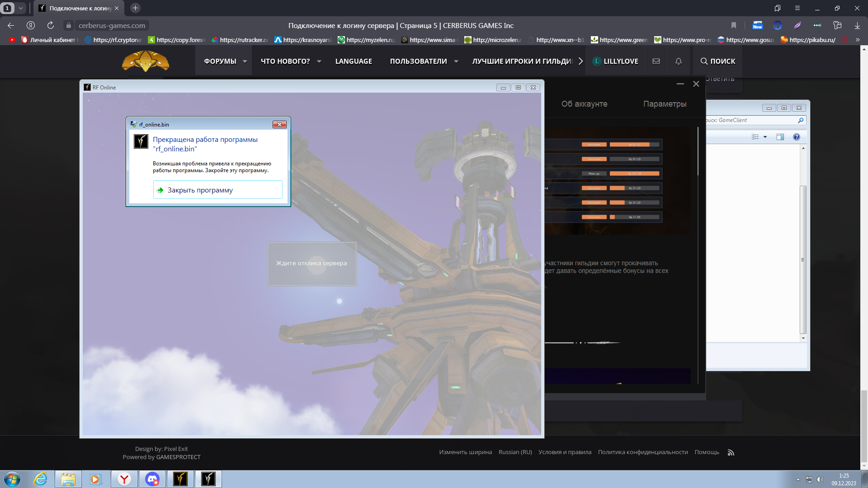868x488 pixels.
Task: Open the password manager dots icon
Action: point(817,25)
